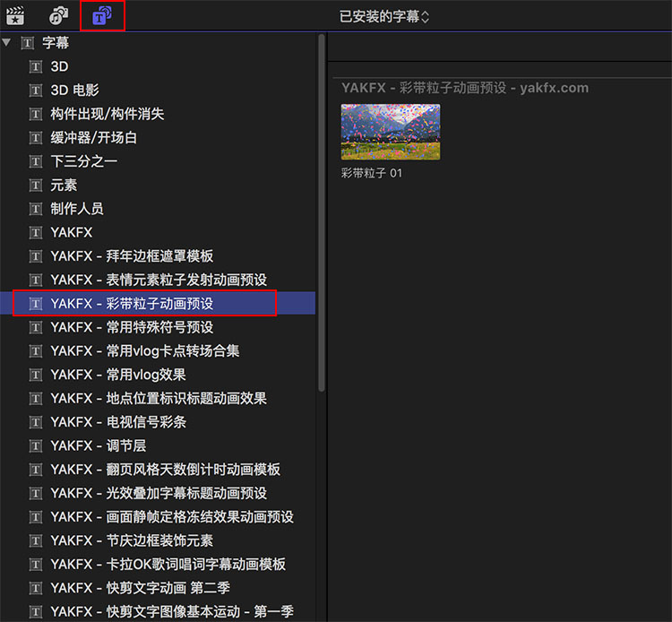Image resolution: width=672 pixels, height=622 pixels.
Task: Click the T icon beside YAKFX - 彩带粒子动画预设
Action: click(36, 304)
